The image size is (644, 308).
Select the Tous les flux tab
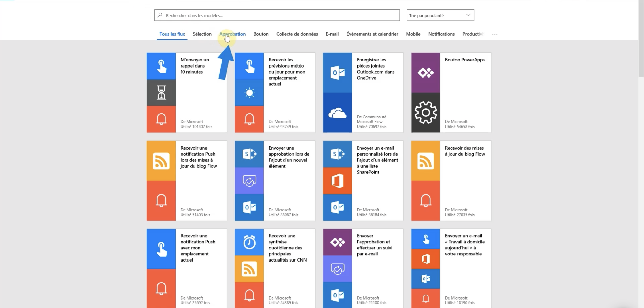tap(172, 34)
